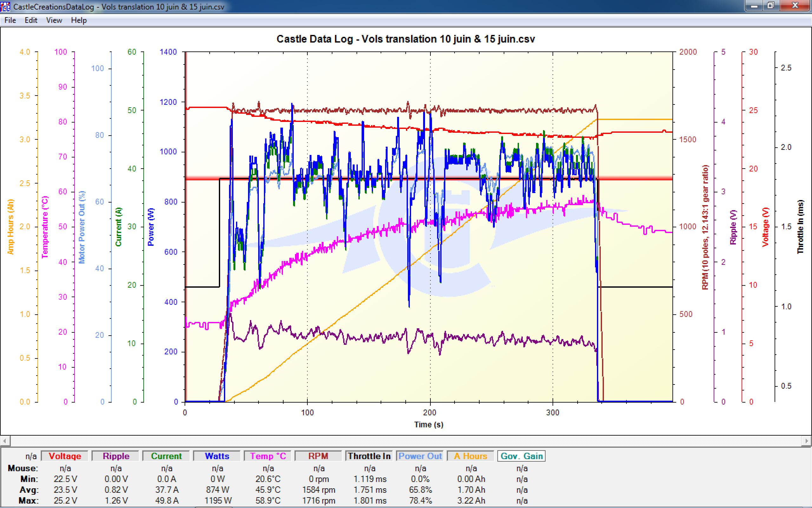Open the Edit menu
This screenshot has width=812, height=508.
tap(31, 20)
